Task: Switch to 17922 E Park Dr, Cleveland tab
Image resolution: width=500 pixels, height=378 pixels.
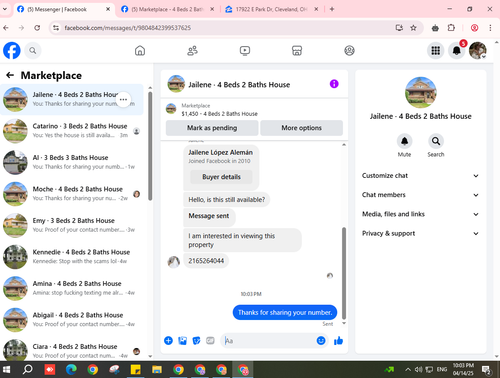Action: (271, 9)
